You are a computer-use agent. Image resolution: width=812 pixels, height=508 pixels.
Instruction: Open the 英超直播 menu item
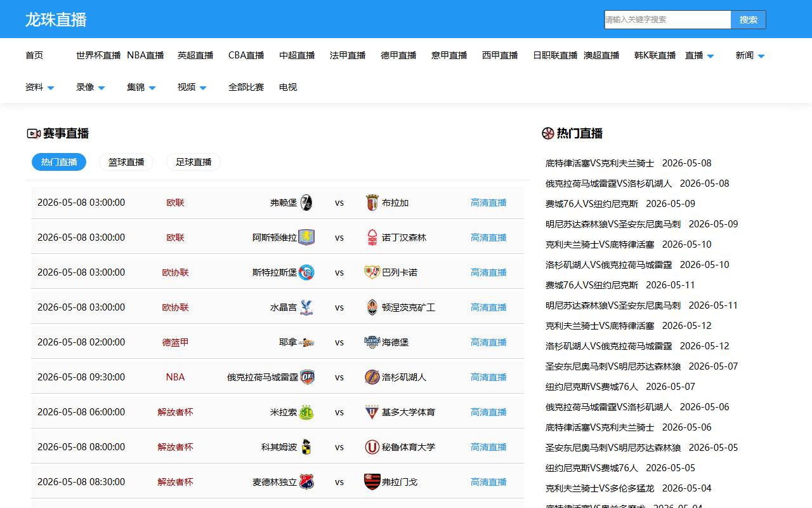195,56
